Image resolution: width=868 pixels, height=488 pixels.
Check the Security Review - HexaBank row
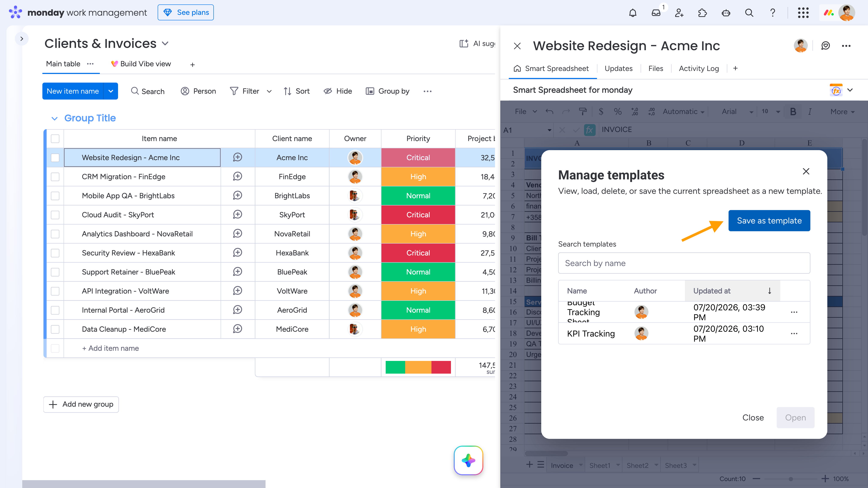coord(55,253)
